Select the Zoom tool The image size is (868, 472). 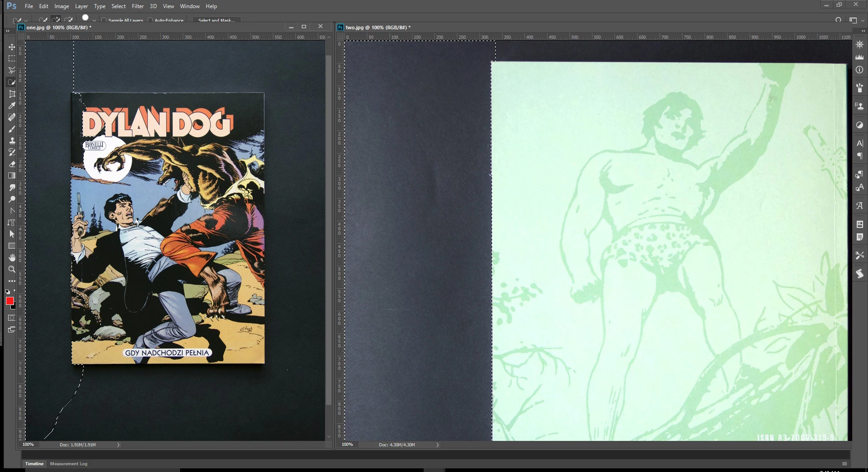(12, 269)
